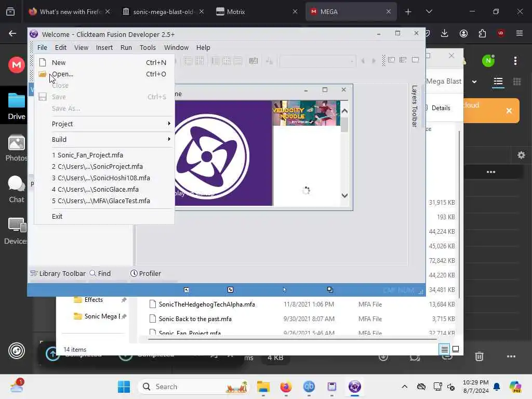Image resolution: width=532 pixels, height=399 pixels.
Task: Click the welcome pane scroll up arrow
Action: coord(344,111)
